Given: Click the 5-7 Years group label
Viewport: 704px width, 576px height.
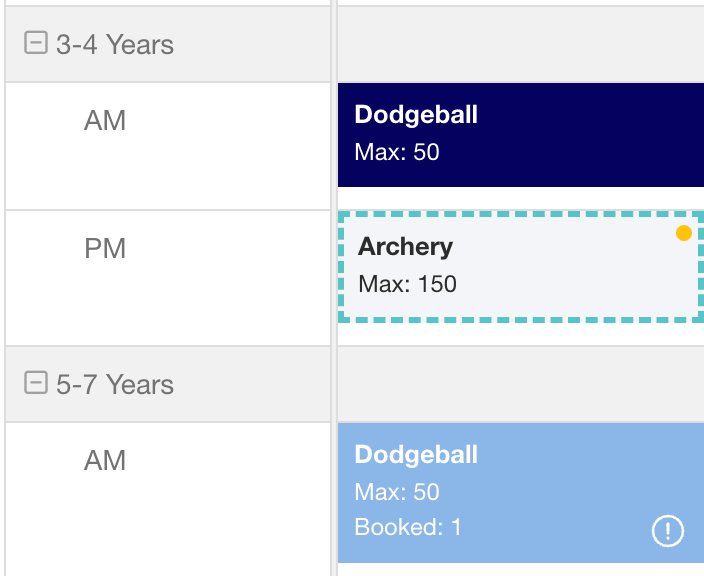Looking at the screenshot, I should [x=115, y=384].
